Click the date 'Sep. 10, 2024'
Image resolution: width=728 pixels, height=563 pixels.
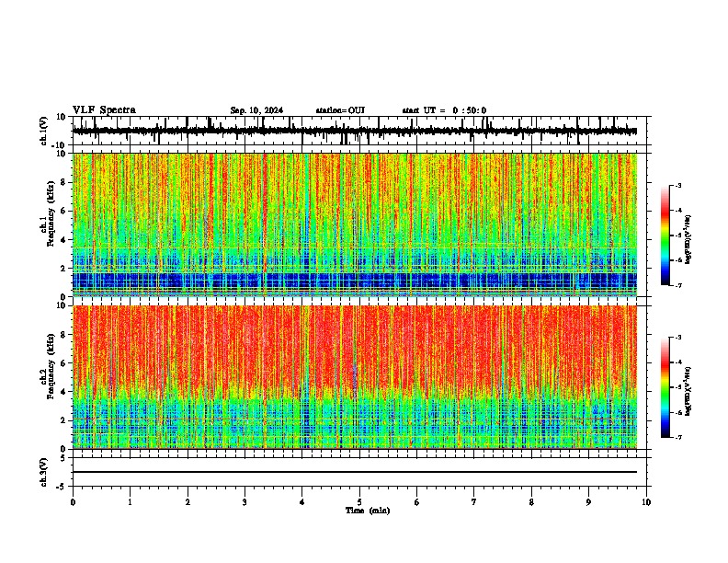[x=256, y=110]
